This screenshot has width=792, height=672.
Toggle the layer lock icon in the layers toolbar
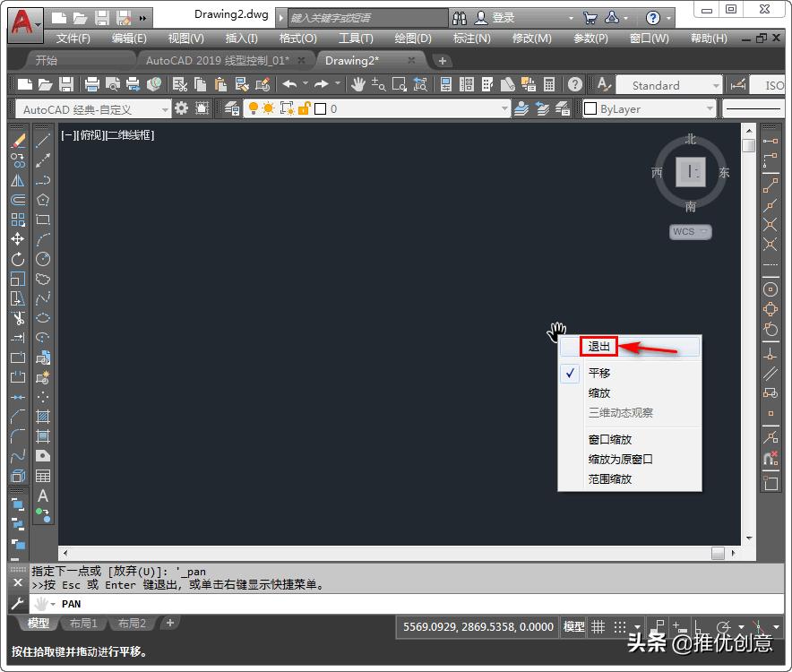304,108
